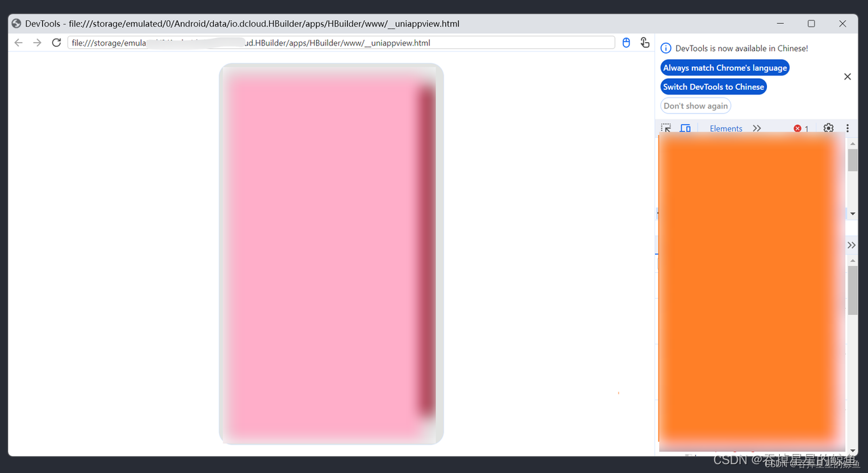This screenshot has height=473, width=868.
Task: Switch to the Elements tab
Action: coord(726,128)
